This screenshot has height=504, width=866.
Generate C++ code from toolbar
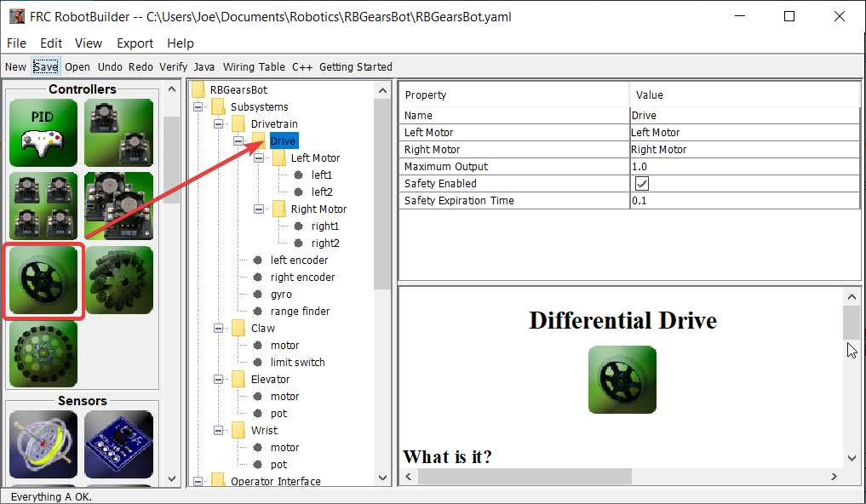[x=302, y=66]
